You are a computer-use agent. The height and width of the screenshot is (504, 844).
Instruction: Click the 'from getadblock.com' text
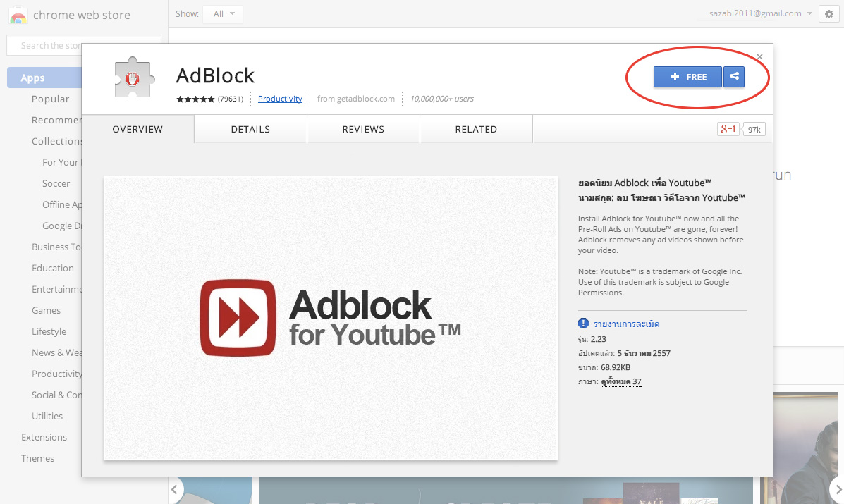coord(356,99)
